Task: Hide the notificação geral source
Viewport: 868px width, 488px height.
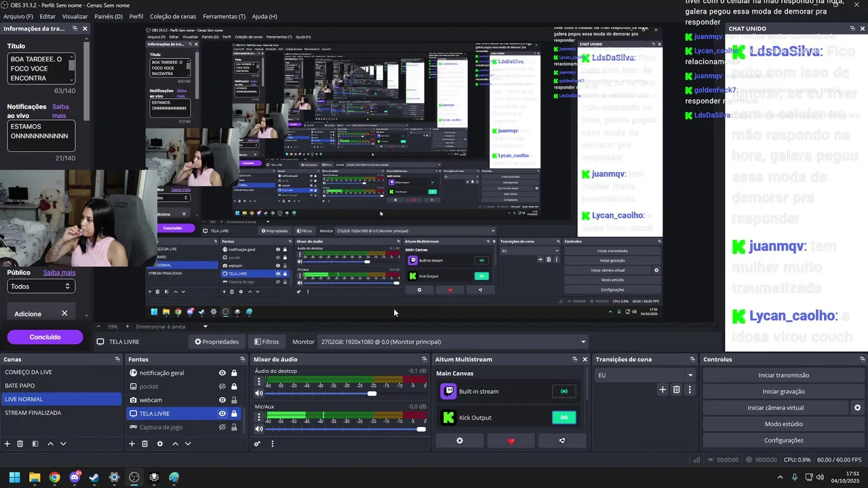Action: point(222,373)
